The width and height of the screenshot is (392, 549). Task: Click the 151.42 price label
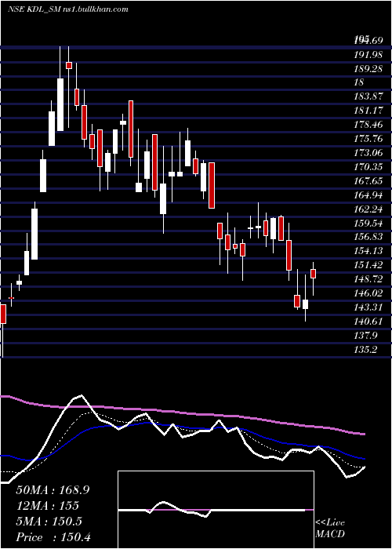point(368,265)
